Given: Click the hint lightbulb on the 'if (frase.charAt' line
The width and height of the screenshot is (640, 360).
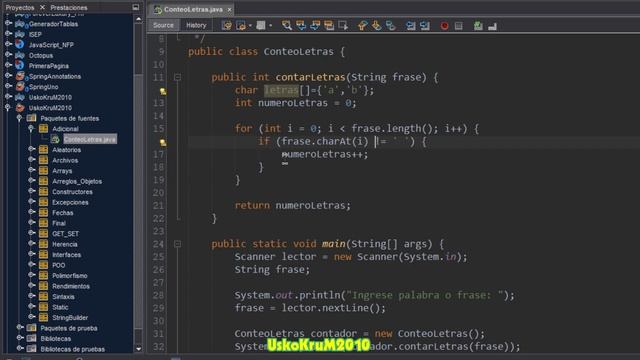Looking at the screenshot, I should point(162,142).
